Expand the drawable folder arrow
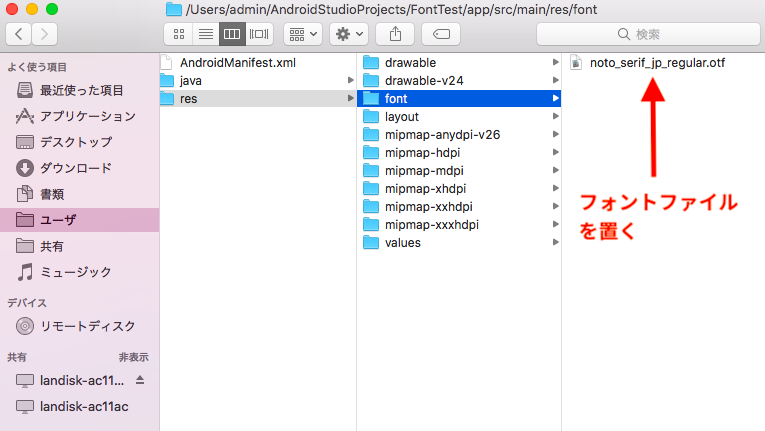The height and width of the screenshot is (431, 765). click(x=555, y=62)
